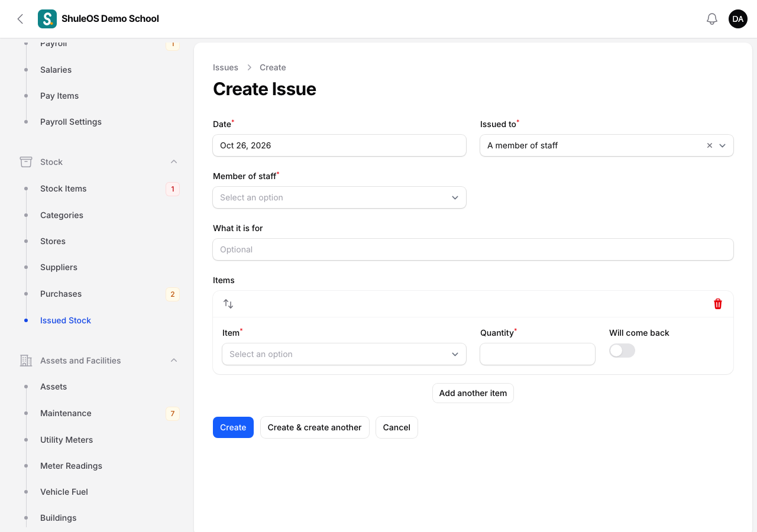The height and width of the screenshot is (532, 757).
Task: Click the Quantity input
Action: 538,354
